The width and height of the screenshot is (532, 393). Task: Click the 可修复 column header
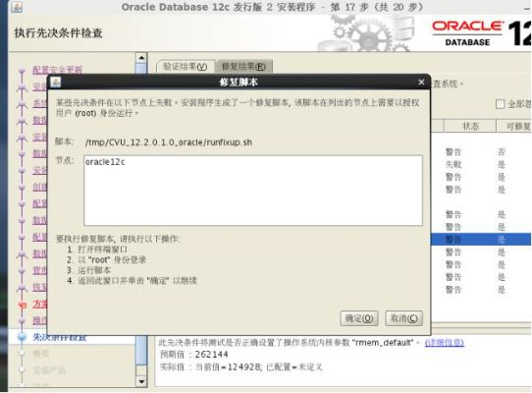pyautogui.click(x=514, y=127)
